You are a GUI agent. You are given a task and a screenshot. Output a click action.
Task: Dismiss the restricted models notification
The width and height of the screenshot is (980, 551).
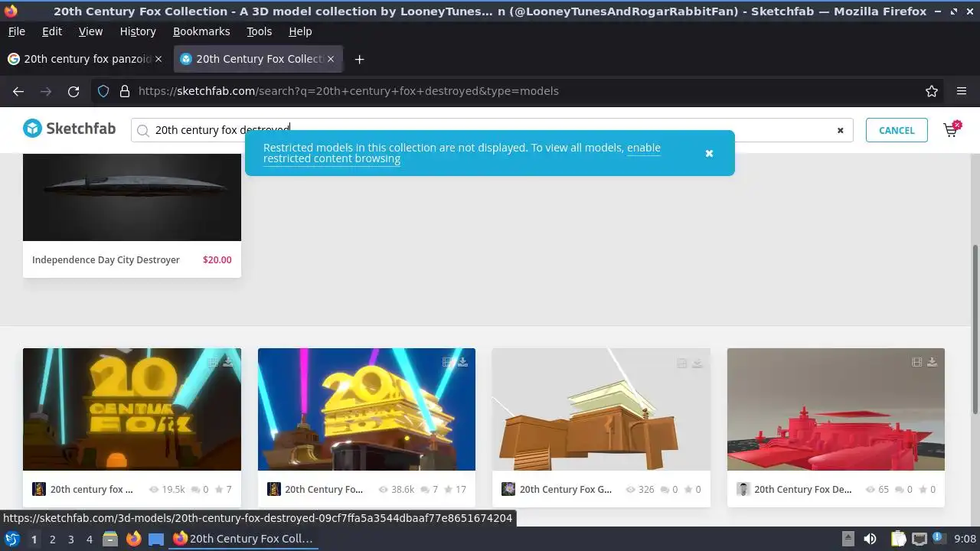coord(709,153)
